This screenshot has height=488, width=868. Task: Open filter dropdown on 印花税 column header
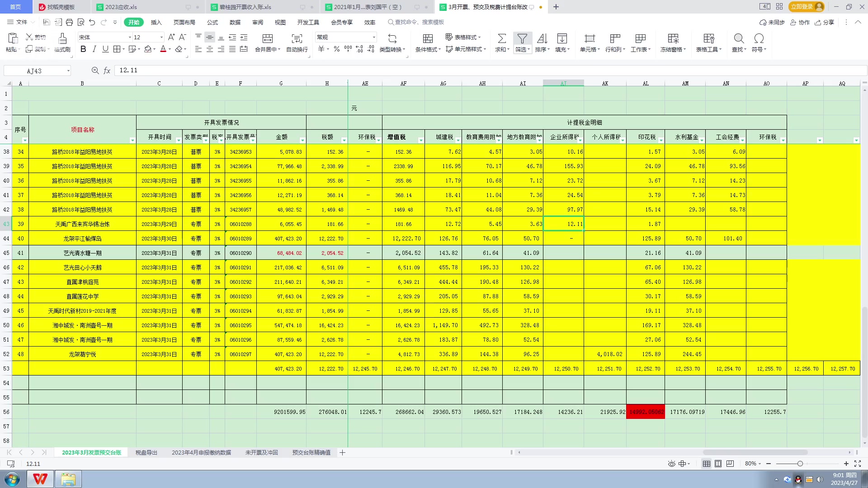(661, 141)
